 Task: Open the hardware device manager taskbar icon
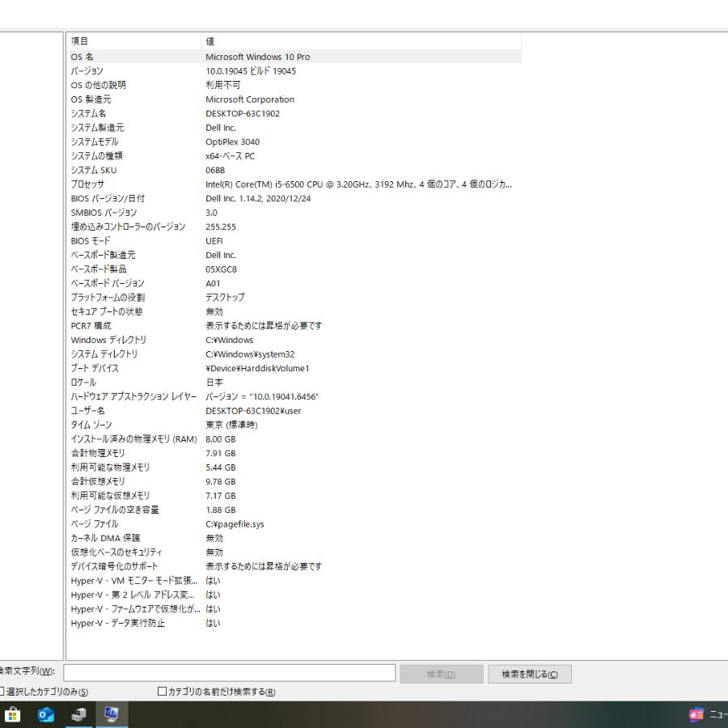78,714
